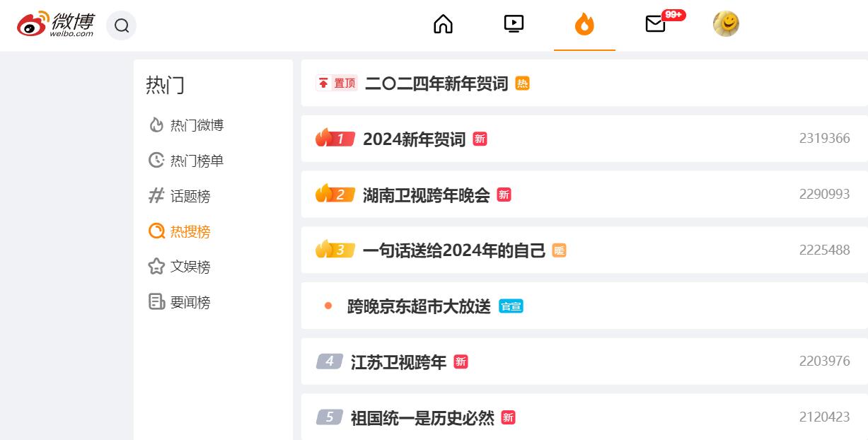The width and height of the screenshot is (868, 440).
Task: Open the 话题榜 hashtag item
Action: tap(190, 196)
